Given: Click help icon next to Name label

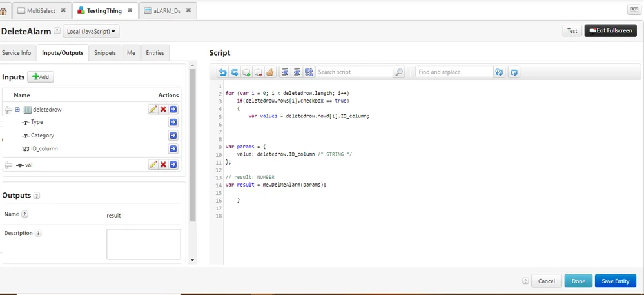Looking at the screenshot, I should 24,214.
